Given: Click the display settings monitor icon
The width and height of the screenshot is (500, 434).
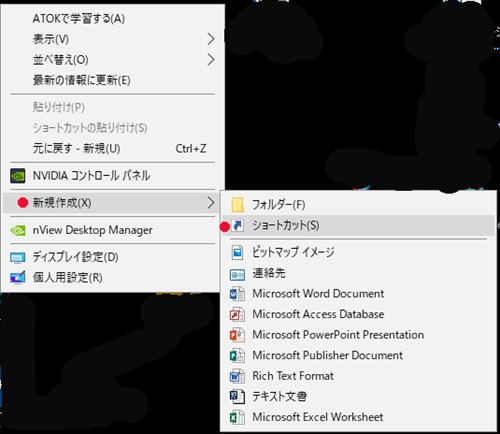Looking at the screenshot, I should [x=18, y=257].
